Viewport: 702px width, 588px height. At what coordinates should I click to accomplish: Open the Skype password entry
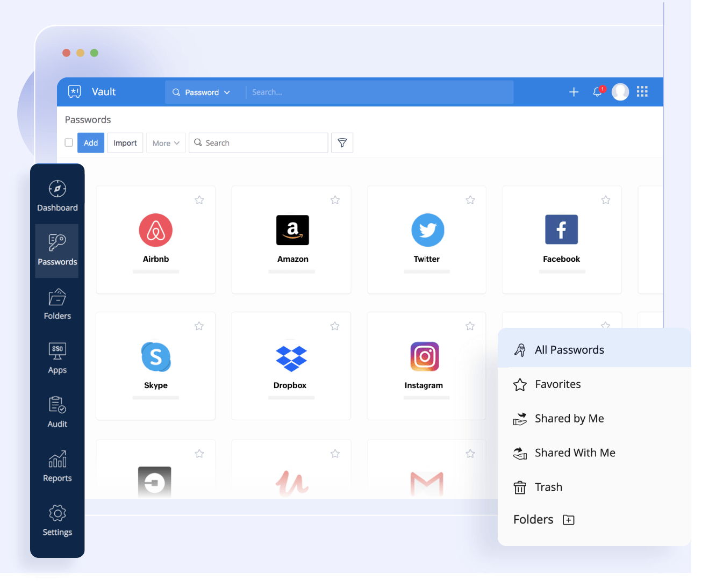[156, 366]
